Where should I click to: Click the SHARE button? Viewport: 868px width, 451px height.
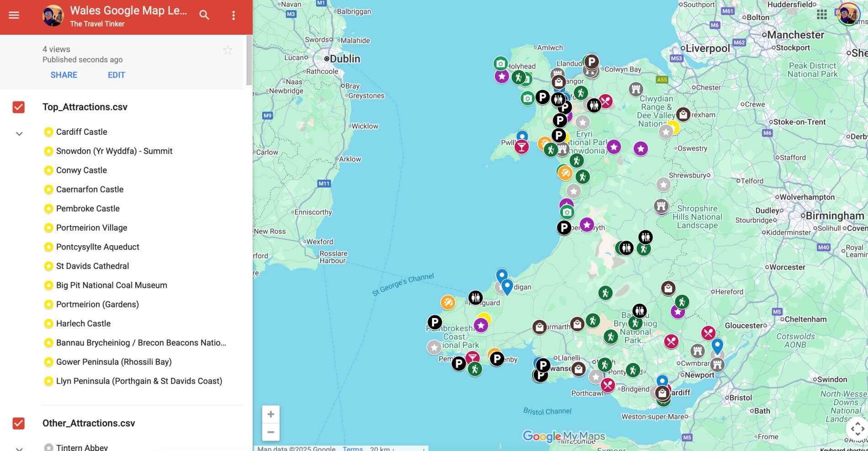point(64,75)
